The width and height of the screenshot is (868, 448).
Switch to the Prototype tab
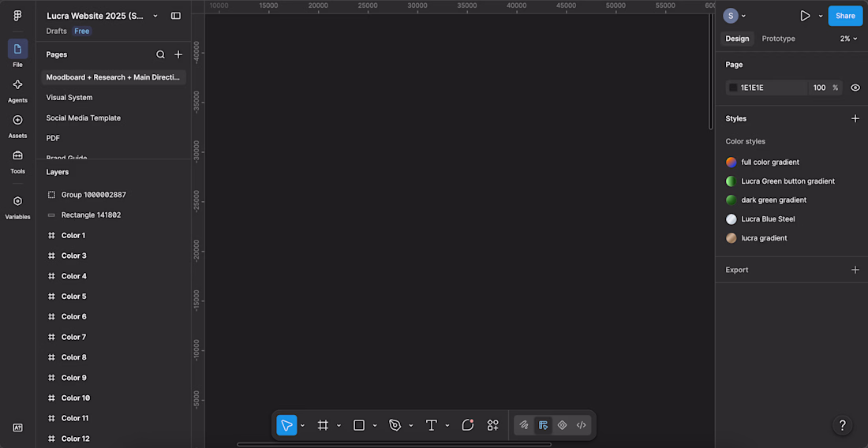point(778,39)
